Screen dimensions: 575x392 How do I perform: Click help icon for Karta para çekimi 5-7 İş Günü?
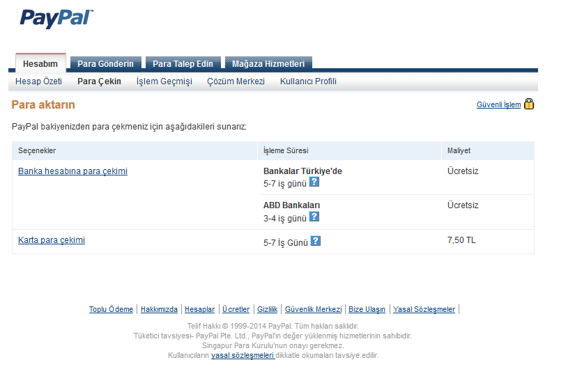(315, 241)
